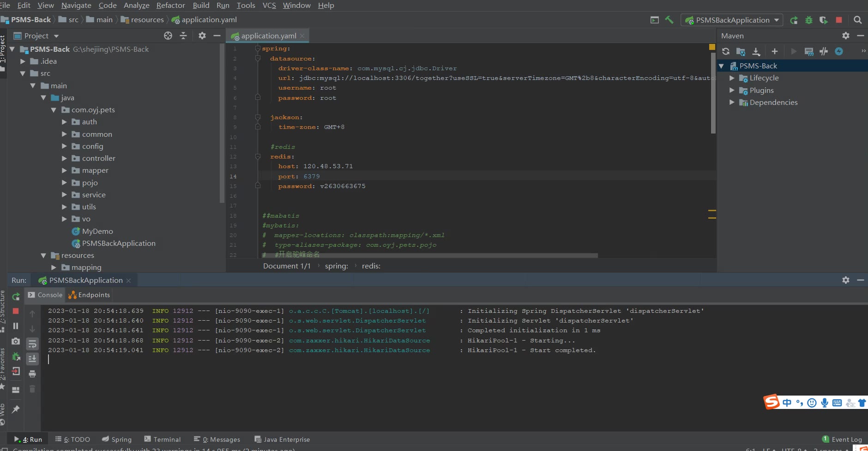Click the locate-file target icon in Project panel
This screenshot has width=868, height=451.
[168, 36]
